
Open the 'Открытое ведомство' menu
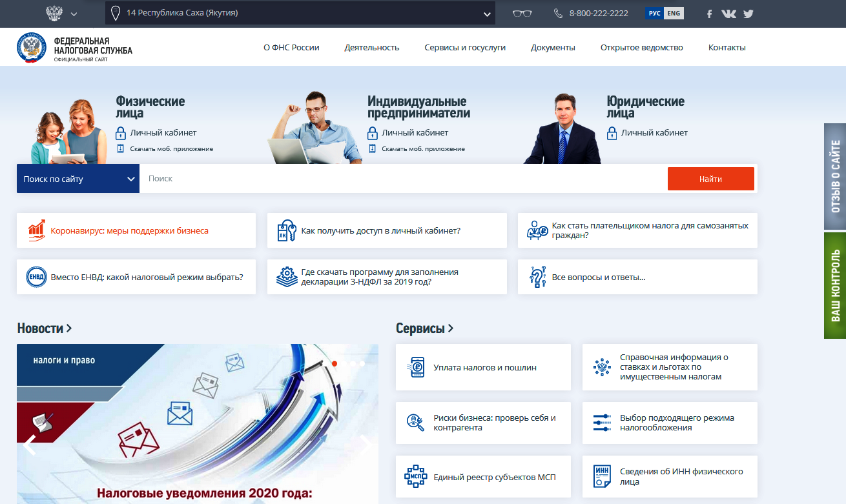pos(641,47)
